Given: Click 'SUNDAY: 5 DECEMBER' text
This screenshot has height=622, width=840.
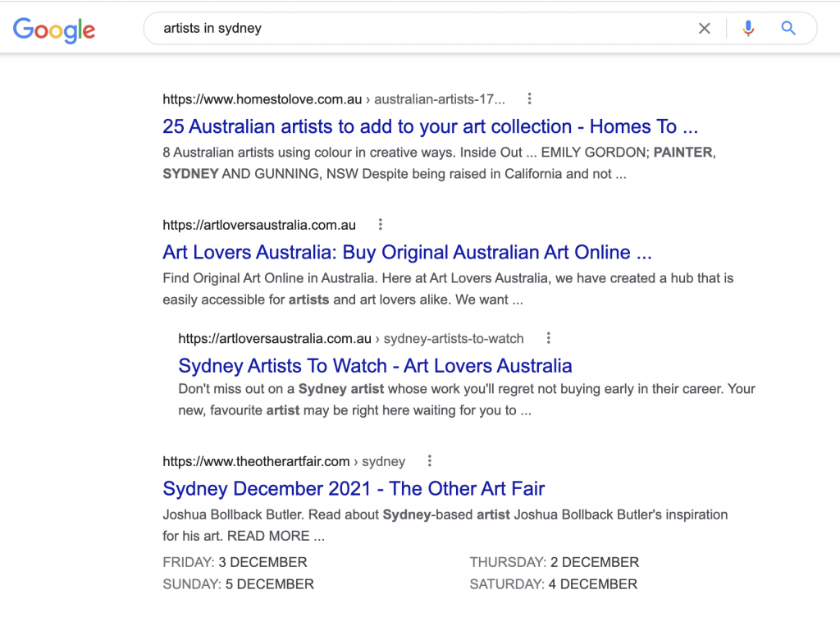Looking at the screenshot, I should [x=239, y=584].
